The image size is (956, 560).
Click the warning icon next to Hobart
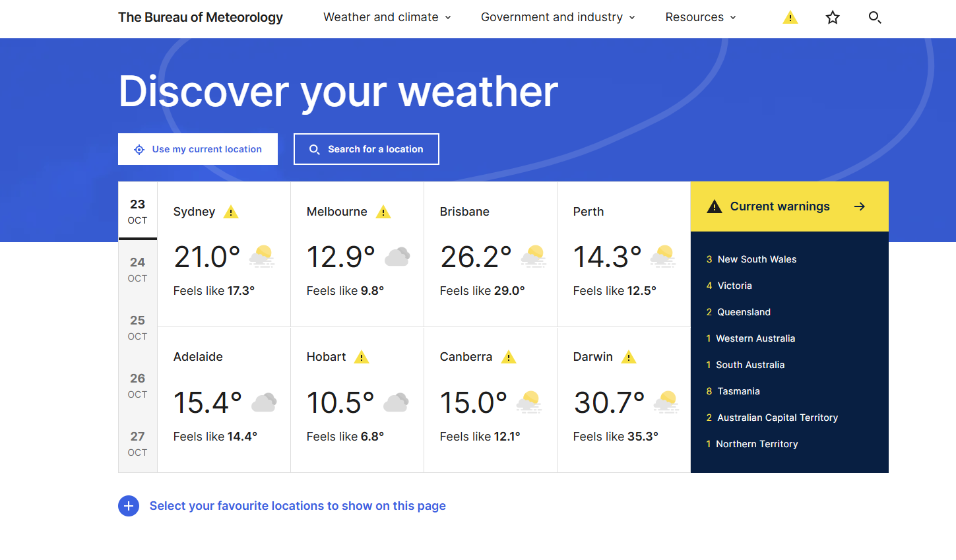(362, 357)
